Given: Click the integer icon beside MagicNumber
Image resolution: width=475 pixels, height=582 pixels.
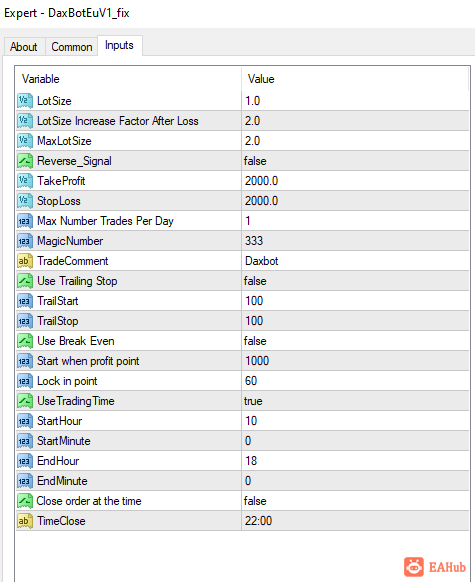Looking at the screenshot, I should (24, 241).
